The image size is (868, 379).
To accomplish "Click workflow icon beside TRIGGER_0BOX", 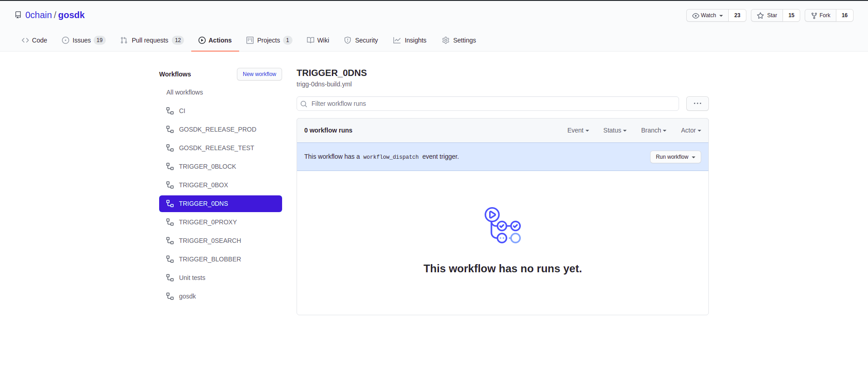I will coord(170,185).
